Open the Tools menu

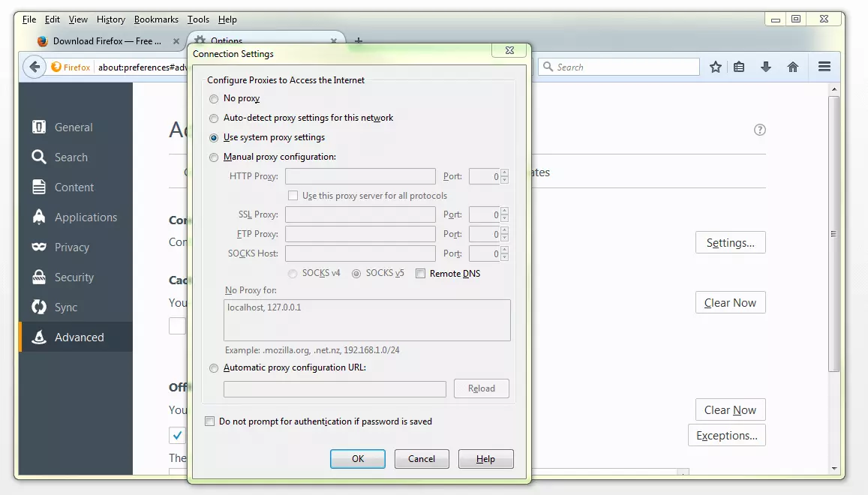[x=198, y=19]
